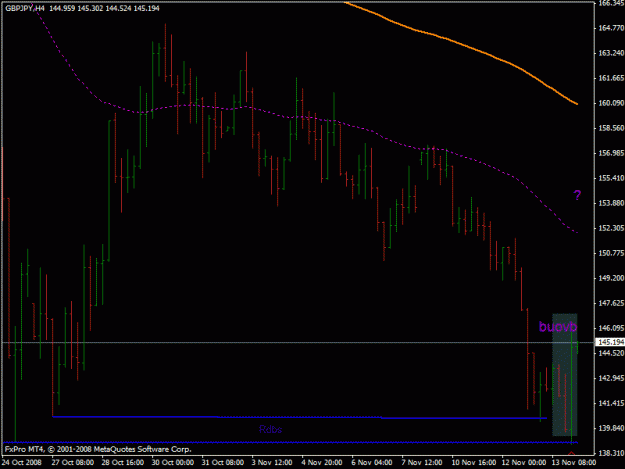Click the 138.310 price scale value
The width and height of the screenshot is (625, 469).
611,453
